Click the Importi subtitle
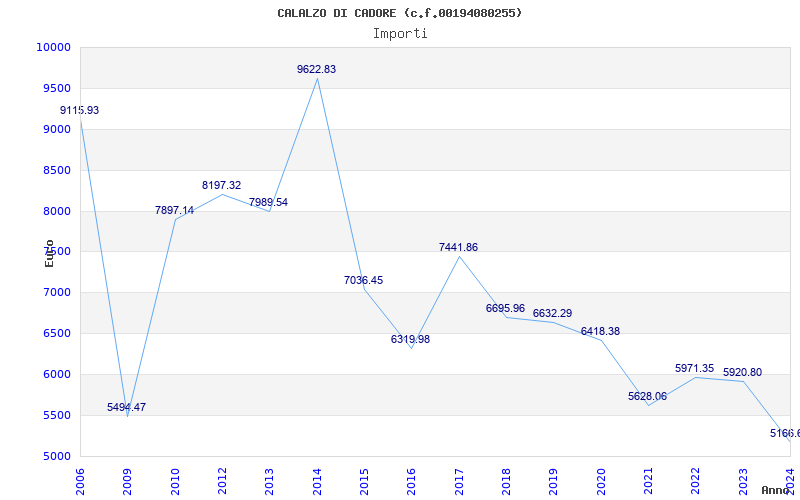This screenshot has height=500, width=800. click(400, 34)
